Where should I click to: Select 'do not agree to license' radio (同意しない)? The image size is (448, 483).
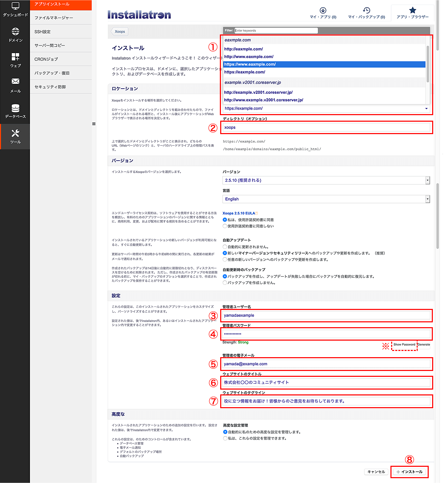point(225,226)
